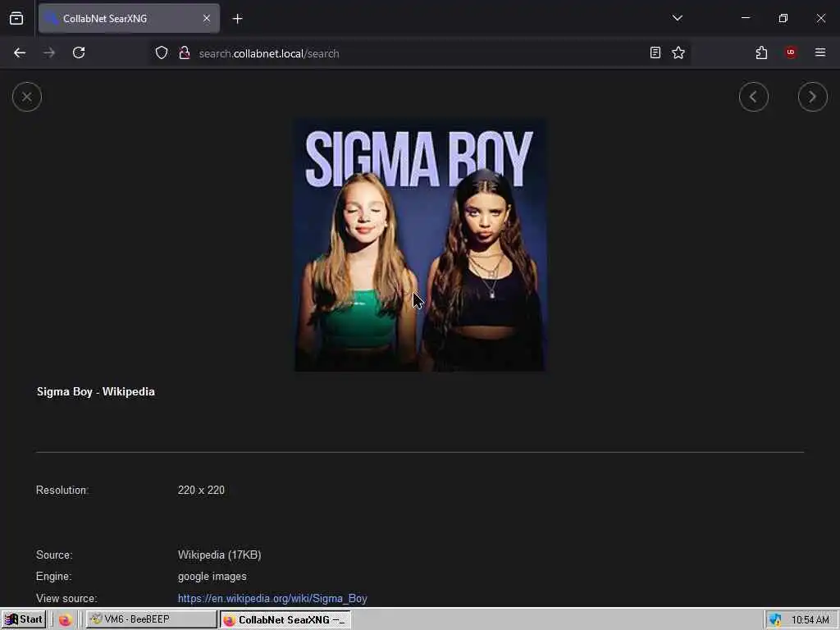Click the site security padlock icon
Image resolution: width=840 pixels, height=630 pixels.
point(185,53)
